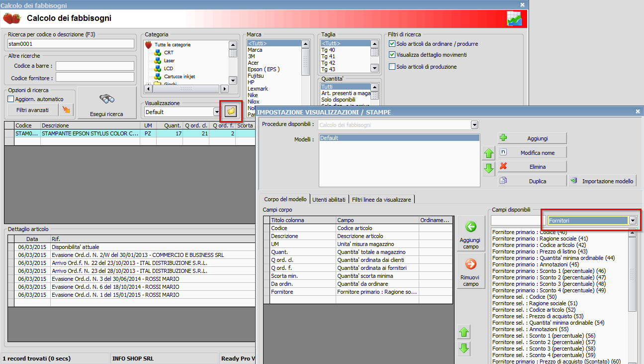Click the Descrizione column header in results grid
Viewport: 644px width, 364px height.
[90, 125]
